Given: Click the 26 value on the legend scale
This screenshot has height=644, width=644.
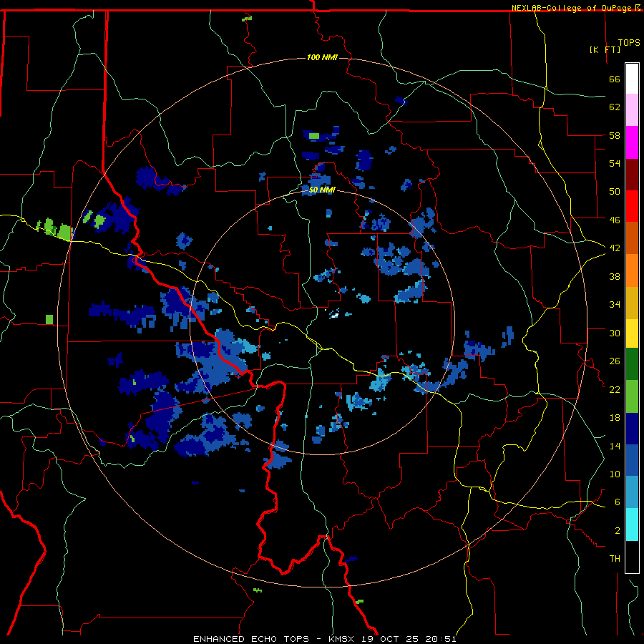Looking at the screenshot, I should [x=615, y=361].
